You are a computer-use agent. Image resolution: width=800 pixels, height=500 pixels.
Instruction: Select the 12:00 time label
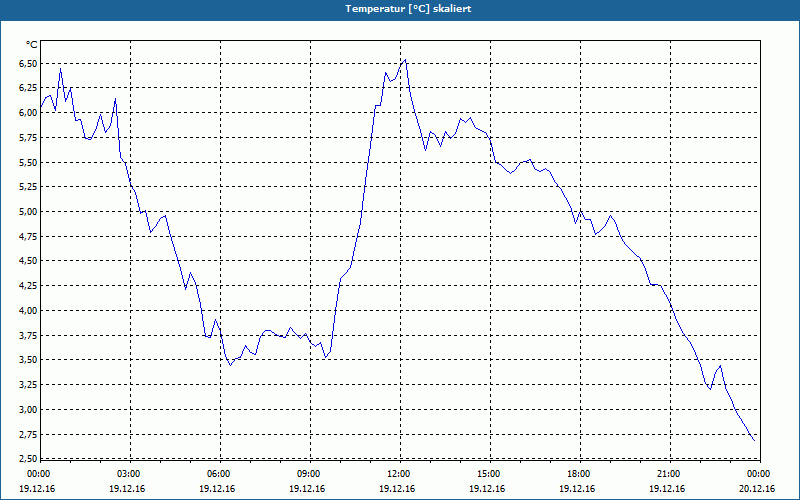[397, 474]
